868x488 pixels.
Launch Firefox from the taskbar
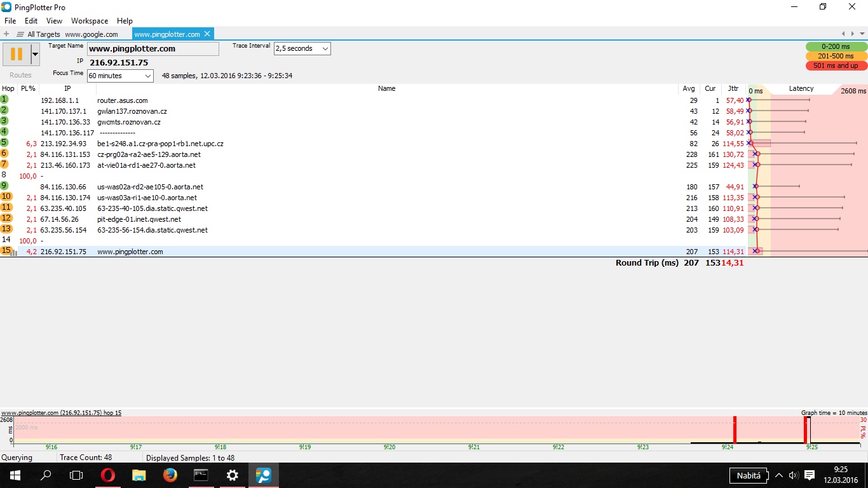(x=170, y=475)
